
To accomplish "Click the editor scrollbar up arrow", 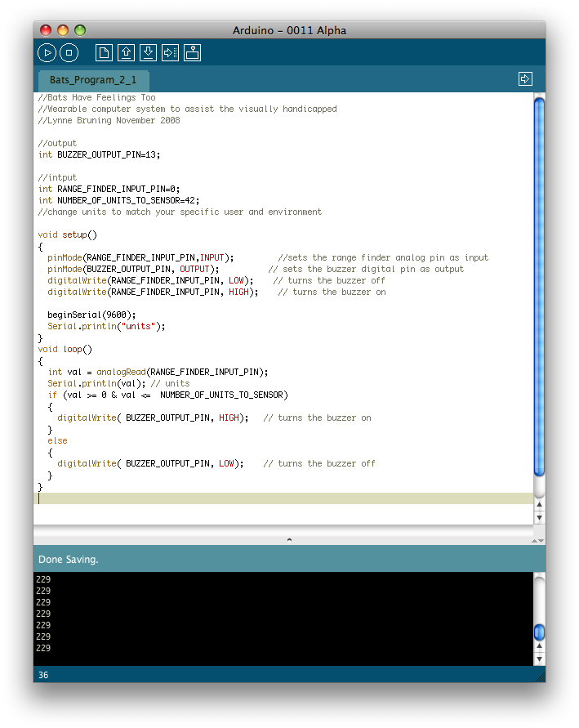I will [x=539, y=505].
